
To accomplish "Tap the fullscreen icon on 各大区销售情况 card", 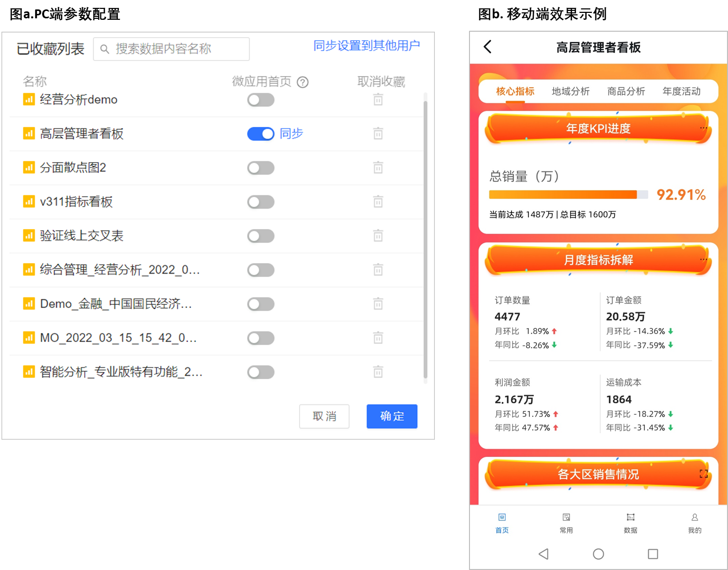I will coord(703,473).
